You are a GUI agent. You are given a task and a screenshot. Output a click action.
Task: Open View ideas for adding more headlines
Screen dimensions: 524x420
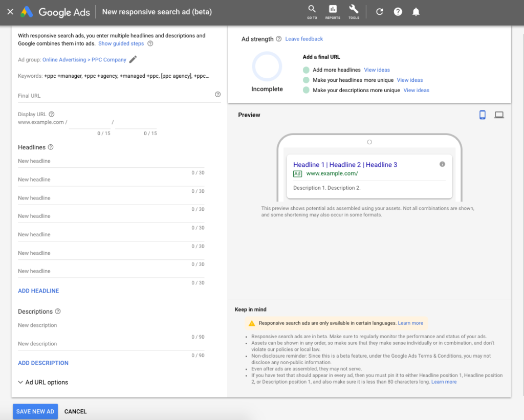377,69
